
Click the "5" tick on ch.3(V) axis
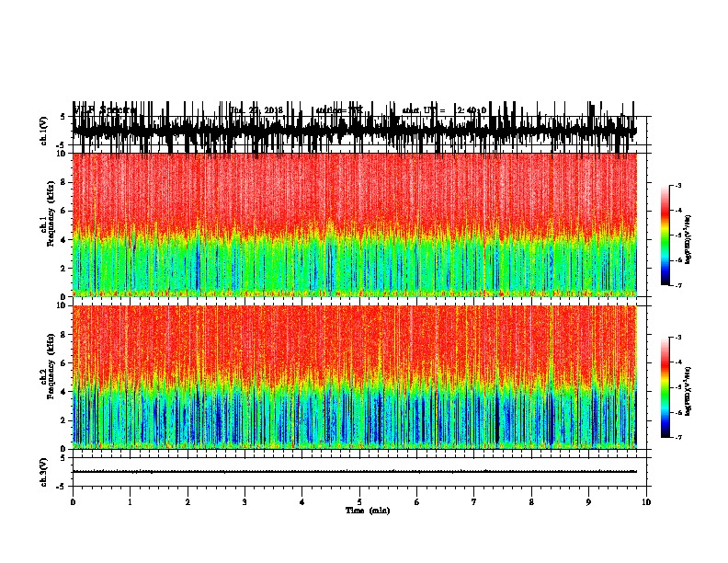pyautogui.click(x=63, y=458)
